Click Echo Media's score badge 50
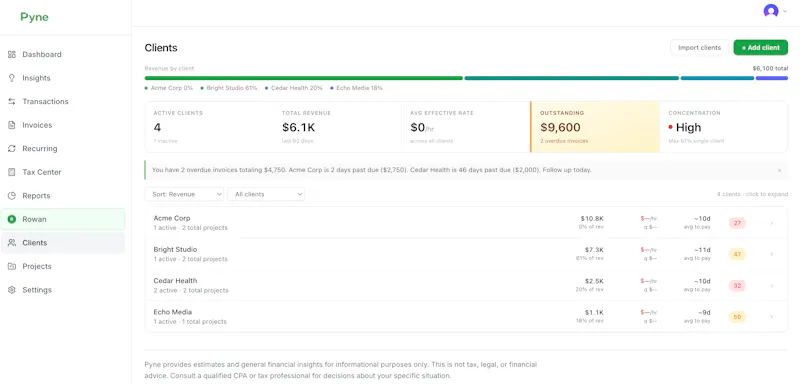Screen dimensions: 800x384 pyautogui.click(x=737, y=317)
